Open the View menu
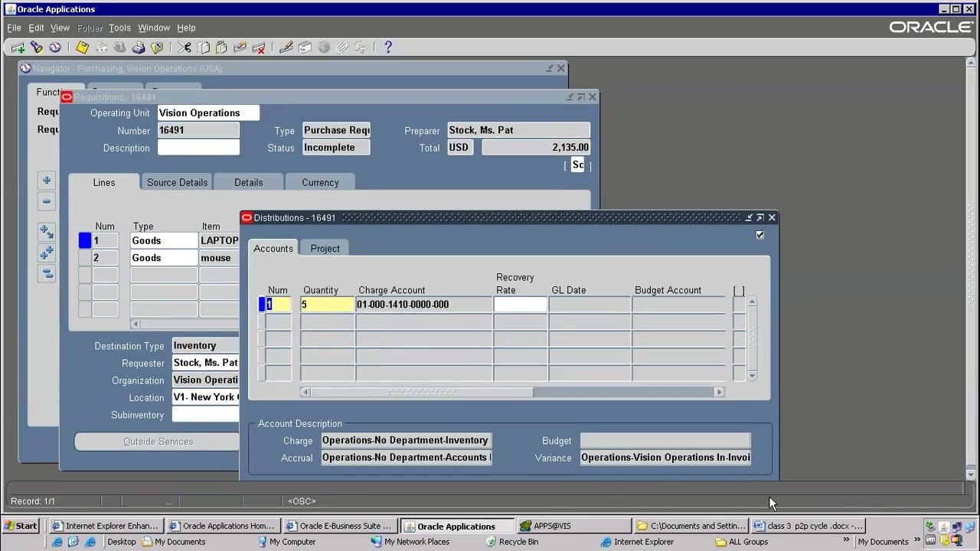Viewport: 980px width, 551px height. (x=60, y=28)
